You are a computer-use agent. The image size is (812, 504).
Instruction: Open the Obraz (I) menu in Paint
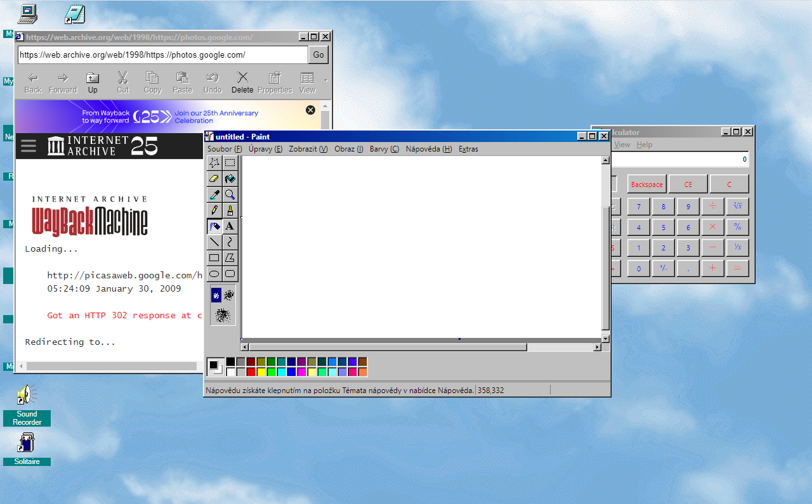pyautogui.click(x=349, y=149)
